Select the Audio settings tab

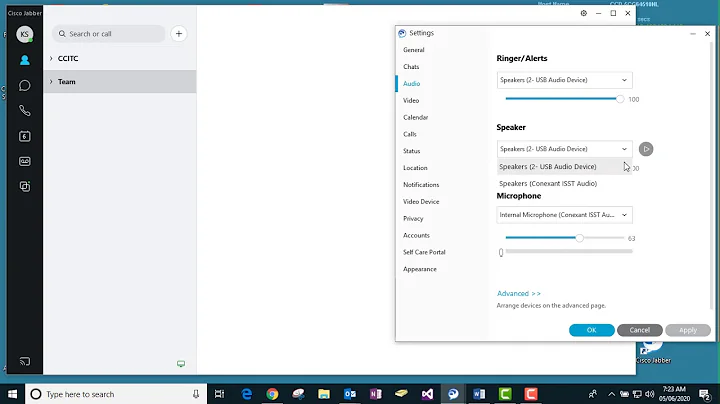pos(411,84)
